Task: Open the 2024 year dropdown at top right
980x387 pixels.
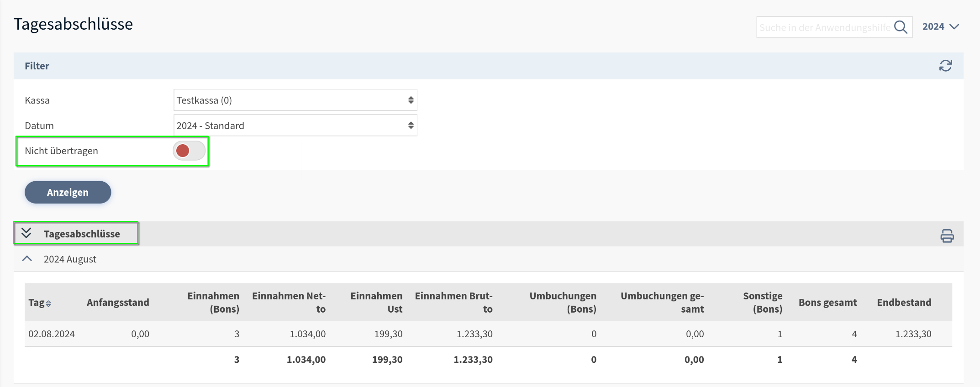Action: (940, 27)
